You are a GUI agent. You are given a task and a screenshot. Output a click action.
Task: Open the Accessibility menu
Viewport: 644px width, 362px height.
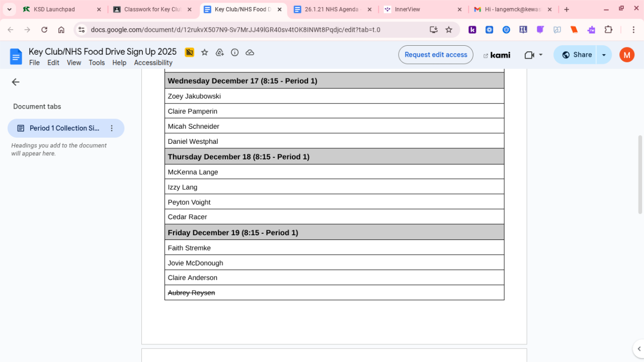pos(153,63)
